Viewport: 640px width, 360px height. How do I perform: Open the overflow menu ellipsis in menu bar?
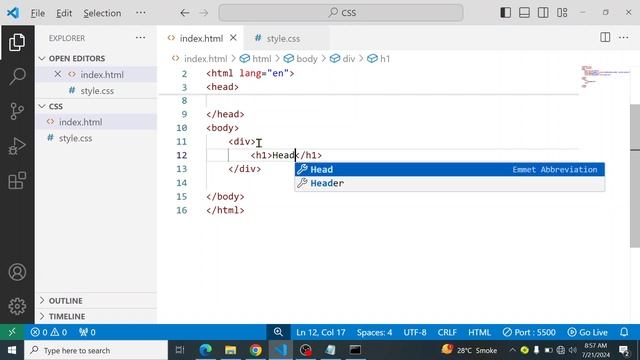(x=141, y=13)
